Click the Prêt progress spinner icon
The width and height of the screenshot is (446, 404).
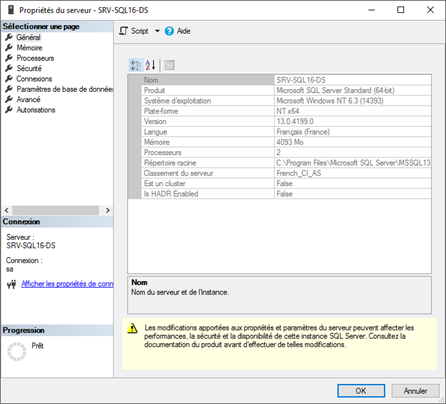click(17, 351)
